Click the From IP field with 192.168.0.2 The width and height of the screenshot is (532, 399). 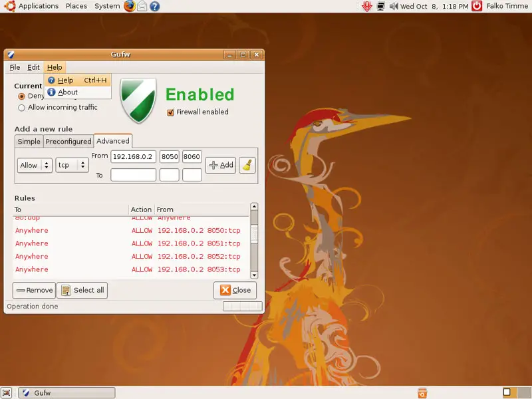[134, 156]
